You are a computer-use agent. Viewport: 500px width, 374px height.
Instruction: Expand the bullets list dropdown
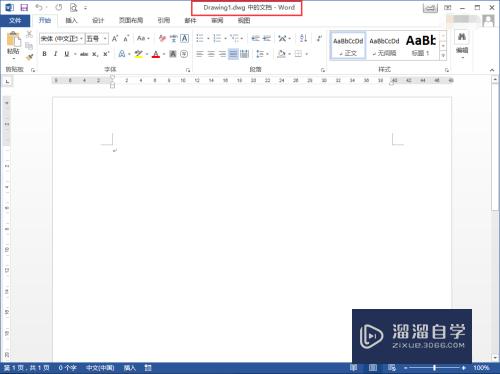point(208,39)
